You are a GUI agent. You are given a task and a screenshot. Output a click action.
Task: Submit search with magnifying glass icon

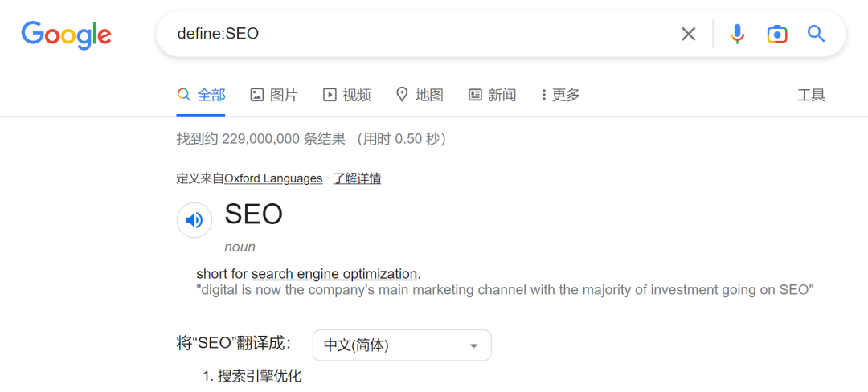point(817,34)
